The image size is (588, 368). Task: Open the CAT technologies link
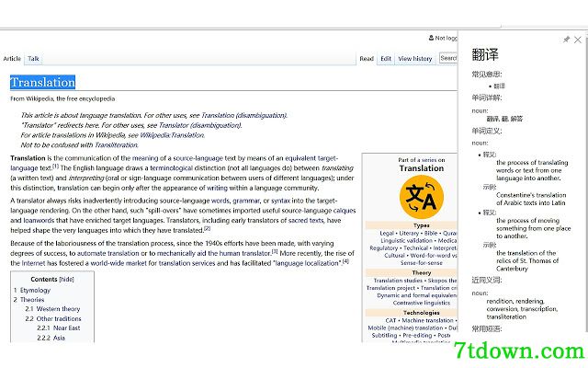[x=390, y=321]
